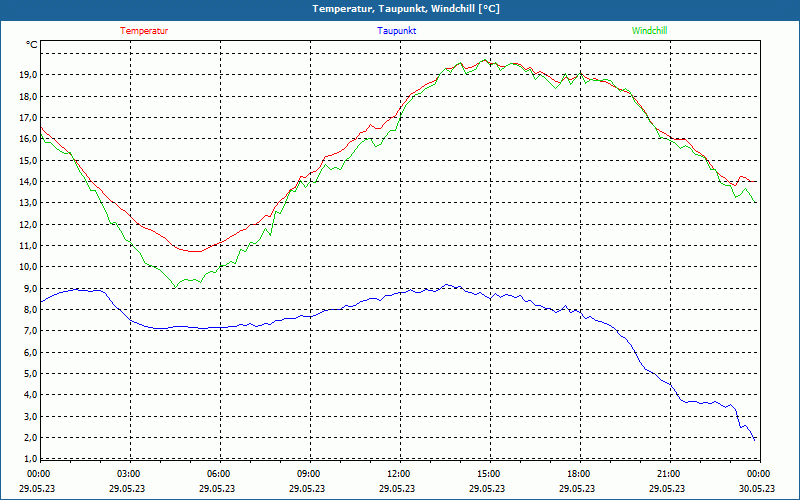Click the 03:00 time axis label
Viewport: 800px width, 500px height.
pyautogui.click(x=129, y=474)
